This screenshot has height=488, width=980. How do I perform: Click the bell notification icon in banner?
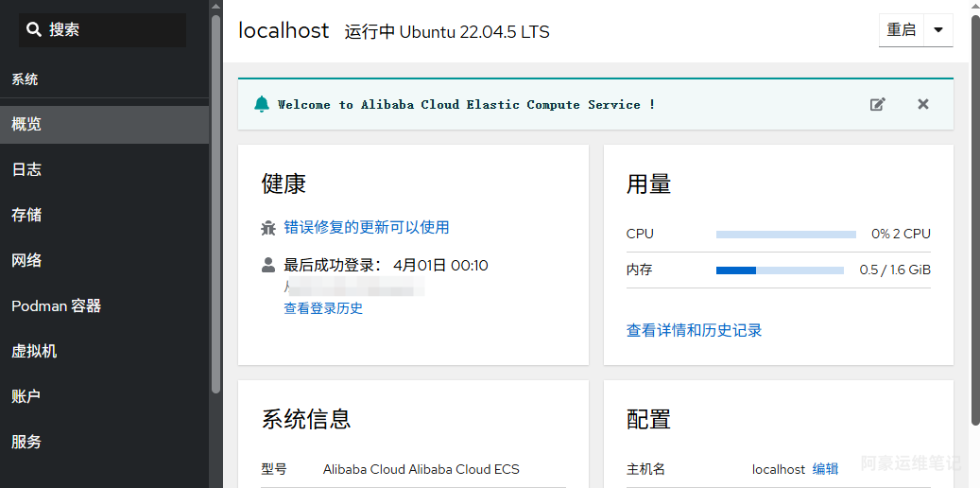point(261,104)
